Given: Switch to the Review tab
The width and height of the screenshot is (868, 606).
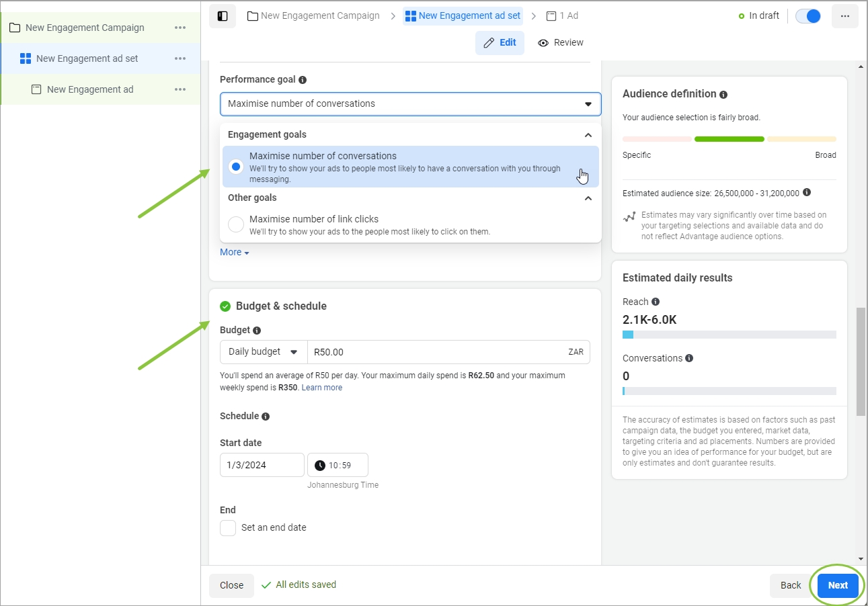Looking at the screenshot, I should [x=561, y=42].
